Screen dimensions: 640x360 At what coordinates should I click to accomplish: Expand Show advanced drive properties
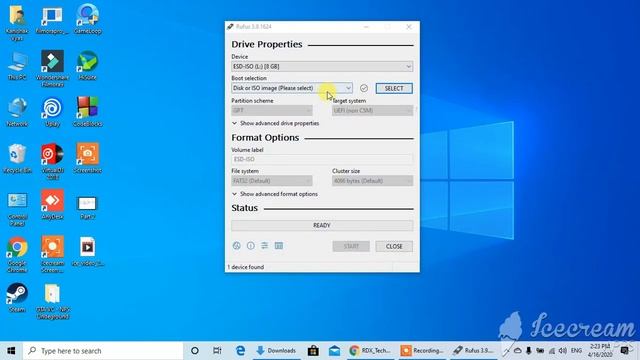tap(276, 123)
